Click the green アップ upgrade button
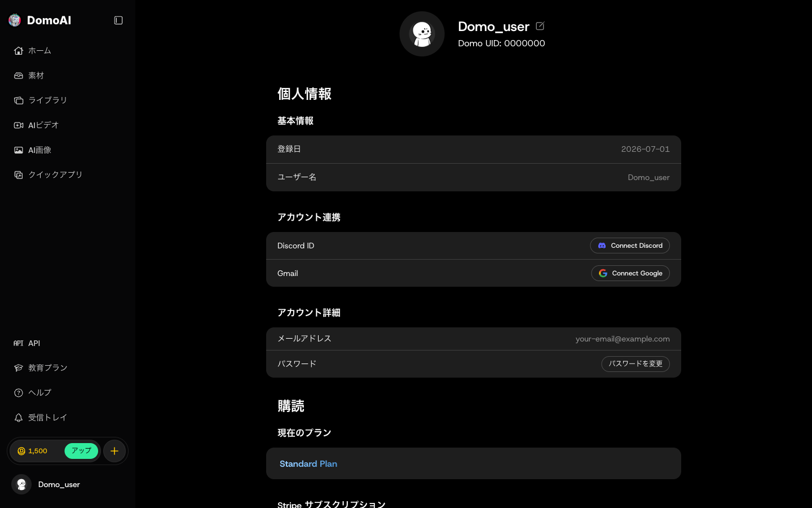The width and height of the screenshot is (812, 508). tap(81, 451)
